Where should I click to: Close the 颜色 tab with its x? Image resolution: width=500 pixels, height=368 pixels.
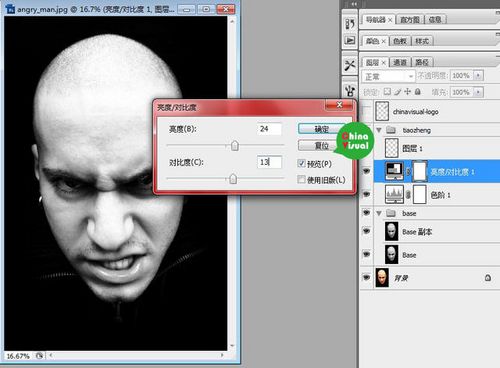point(383,41)
